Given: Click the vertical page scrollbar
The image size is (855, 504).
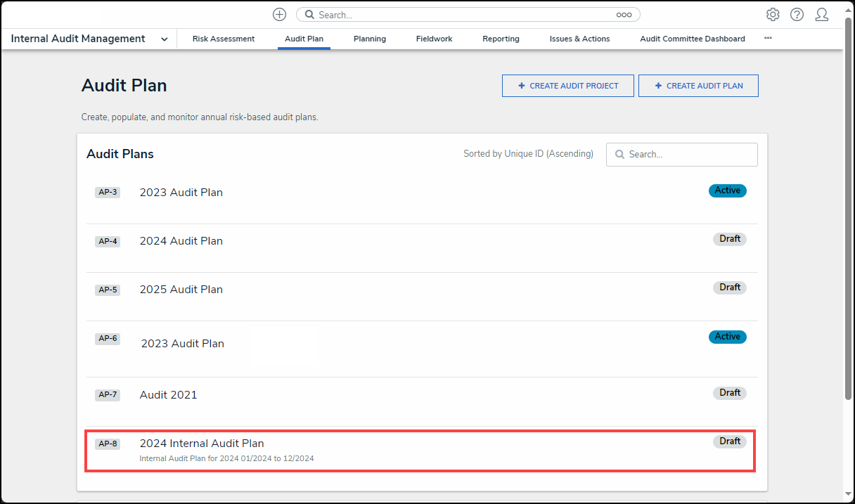Looking at the screenshot, I should (x=848, y=211).
